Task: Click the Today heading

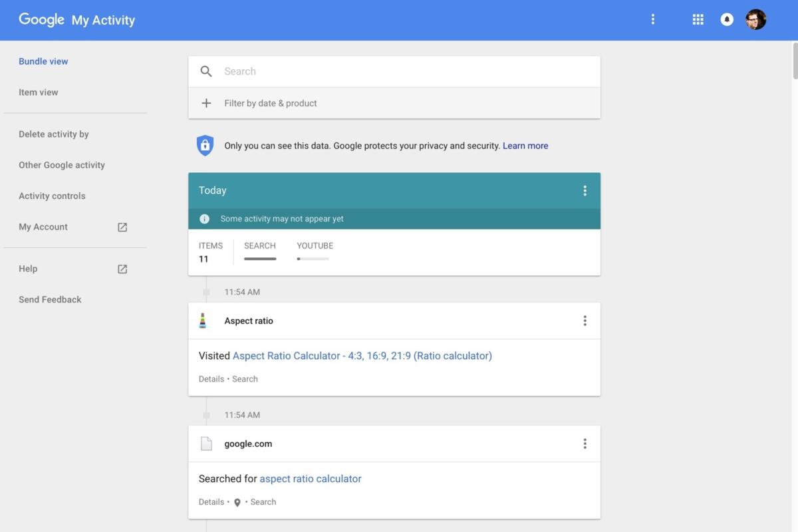Action: (213, 190)
